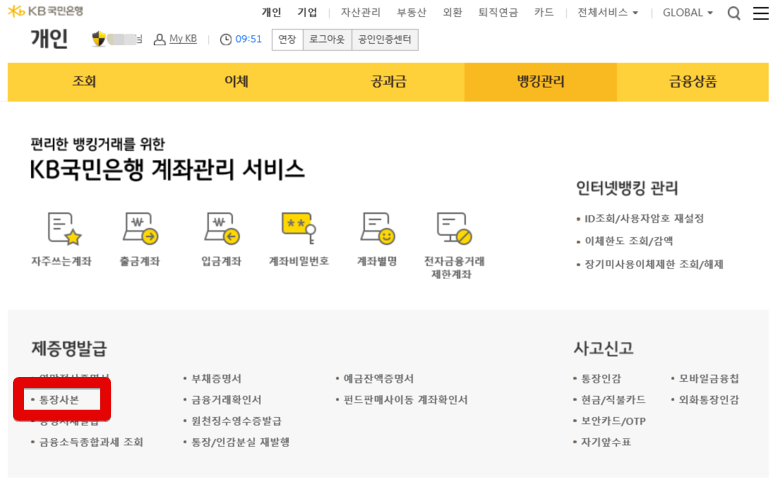Open 외화통장인감 accident report link
Viewport: 773px width, 482px height.
tap(709, 400)
